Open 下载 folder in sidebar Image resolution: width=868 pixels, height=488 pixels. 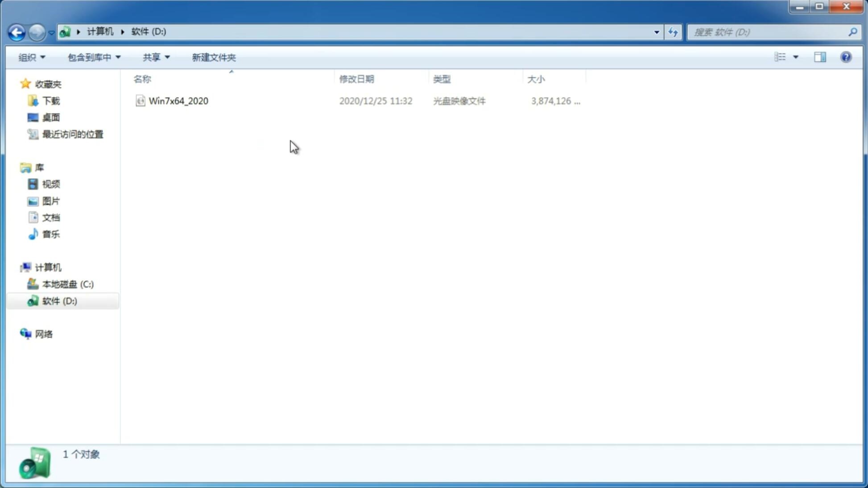click(x=51, y=100)
